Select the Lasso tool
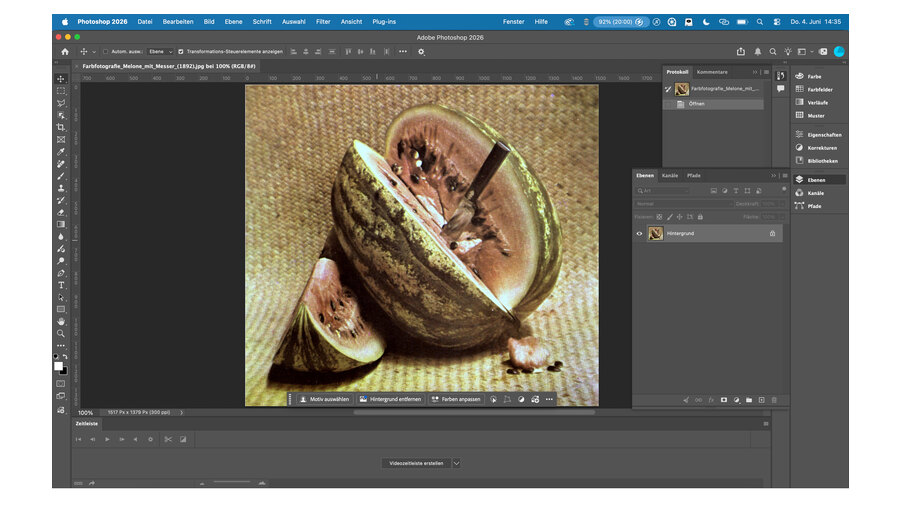 click(61, 103)
